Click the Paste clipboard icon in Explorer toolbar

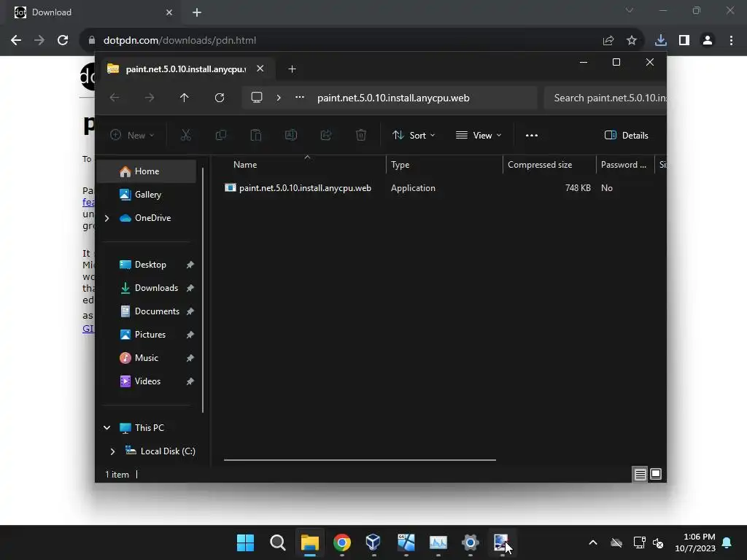256,135
